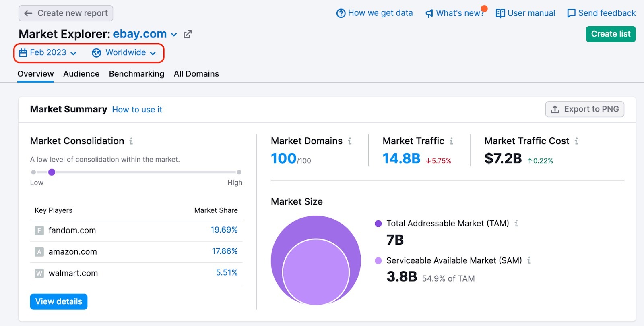Viewport: 644px width, 326px height.
Task: Click the ebay.com domain name in title
Action: pyautogui.click(x=140, y=34)
